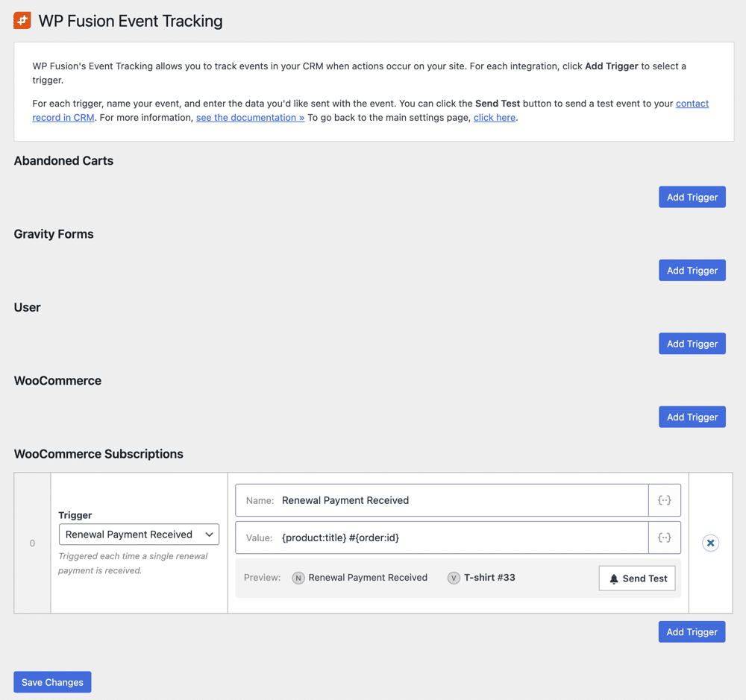Click the V value badge in preview
The height and width of the screenshot is (700, 746).
coord(454,578)
